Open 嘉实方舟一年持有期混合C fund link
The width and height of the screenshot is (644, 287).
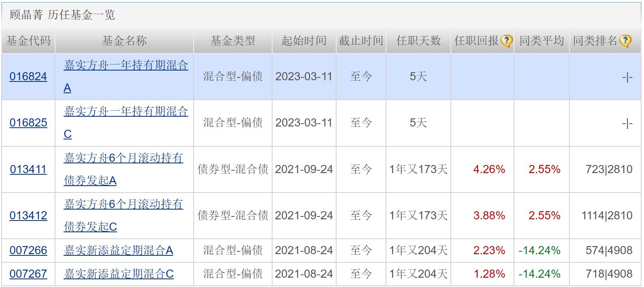(126, 123)
